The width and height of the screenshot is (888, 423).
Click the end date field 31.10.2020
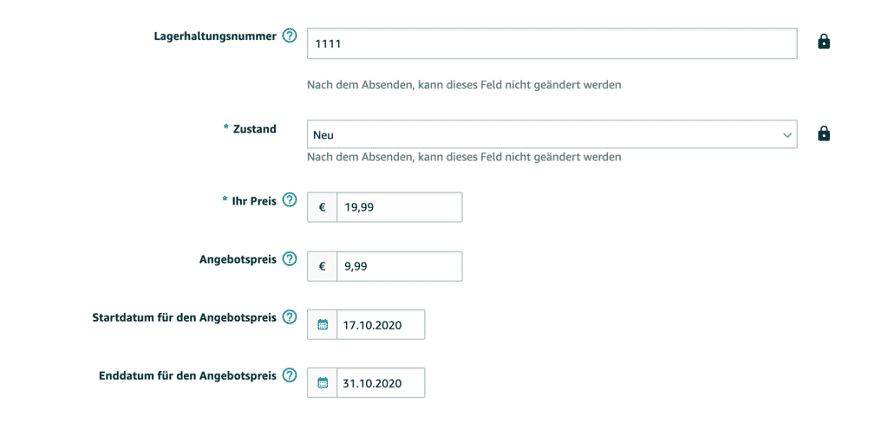pos(380,383)
